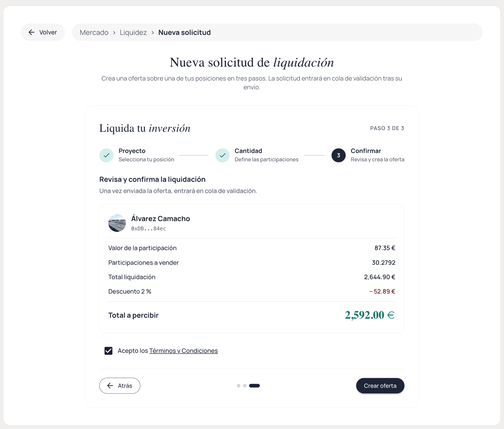Click Nueva solicitud breadcrumb item
This screenshot has width=504, height=429.
(184, 32)
